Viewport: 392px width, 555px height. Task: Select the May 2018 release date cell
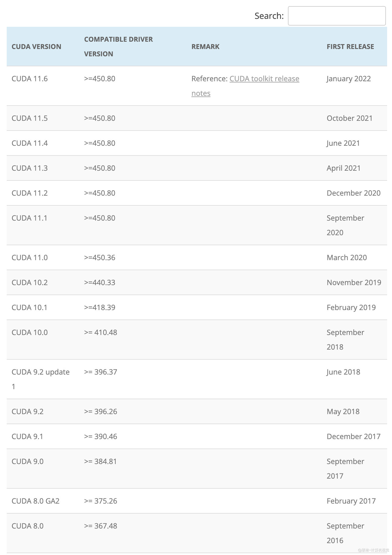pyautogui.click(x=343, y=411)
